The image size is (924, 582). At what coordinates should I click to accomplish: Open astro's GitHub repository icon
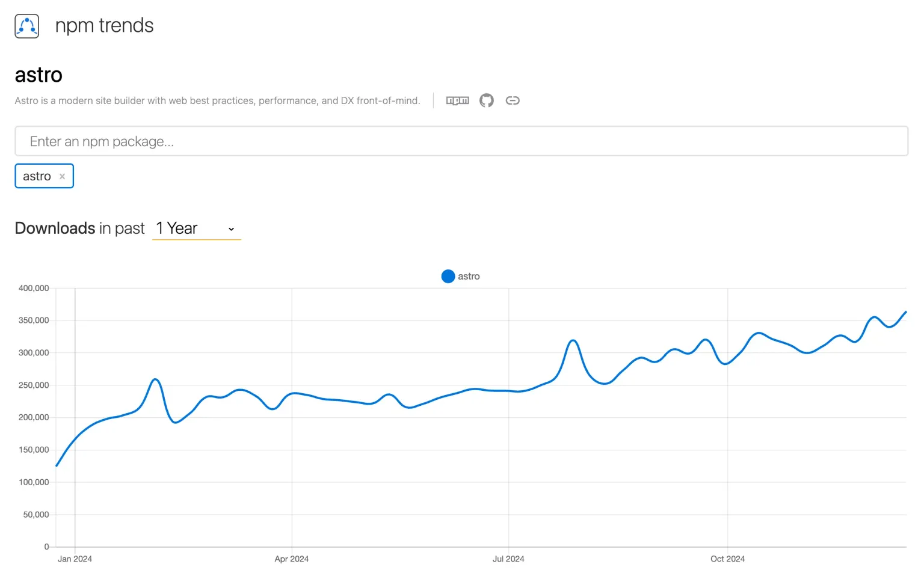[x=486, y=100]
